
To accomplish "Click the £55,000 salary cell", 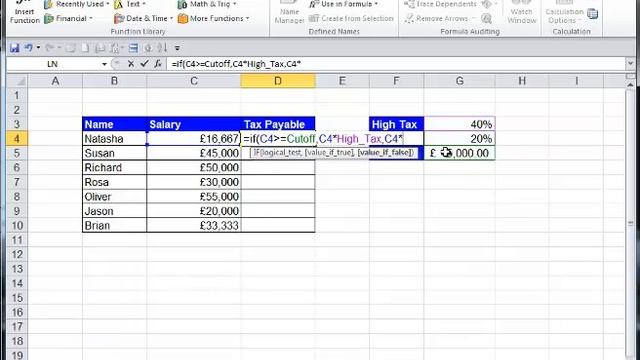I will 194,197.
